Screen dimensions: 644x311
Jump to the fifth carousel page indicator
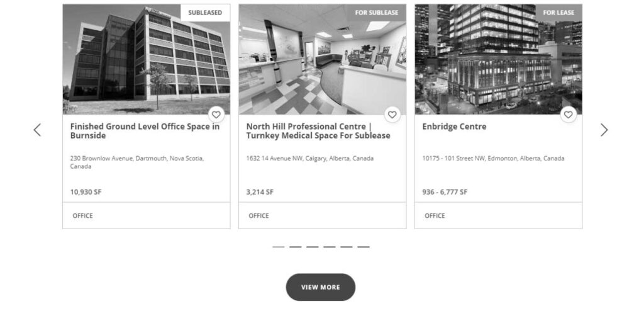pyautogui.click(x=347, y=247)
